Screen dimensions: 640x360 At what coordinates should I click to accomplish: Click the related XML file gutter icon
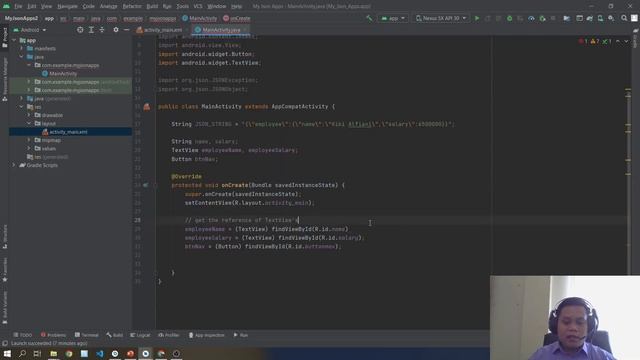pos(147,107)
